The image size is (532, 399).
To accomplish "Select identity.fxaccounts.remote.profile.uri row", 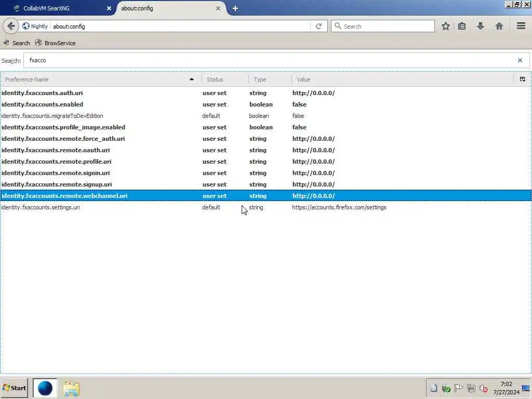I will (265, 162).
